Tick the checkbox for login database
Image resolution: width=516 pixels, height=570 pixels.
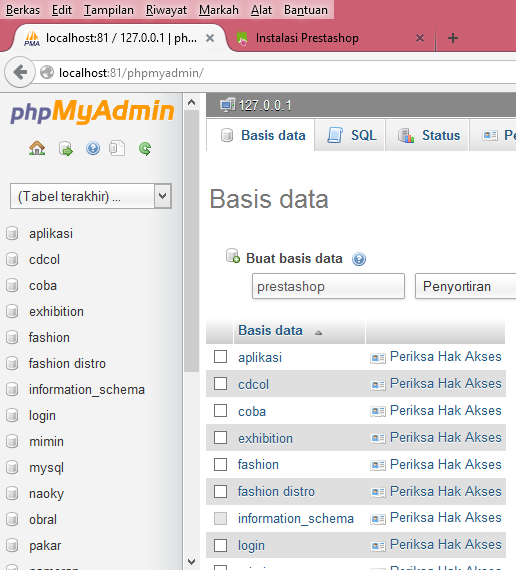pos(220,545)
